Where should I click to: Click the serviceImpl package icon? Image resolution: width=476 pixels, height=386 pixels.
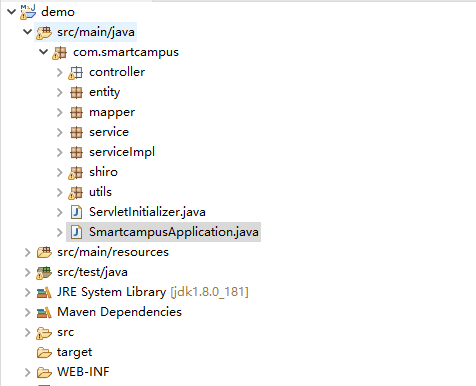tap(76, 152)
